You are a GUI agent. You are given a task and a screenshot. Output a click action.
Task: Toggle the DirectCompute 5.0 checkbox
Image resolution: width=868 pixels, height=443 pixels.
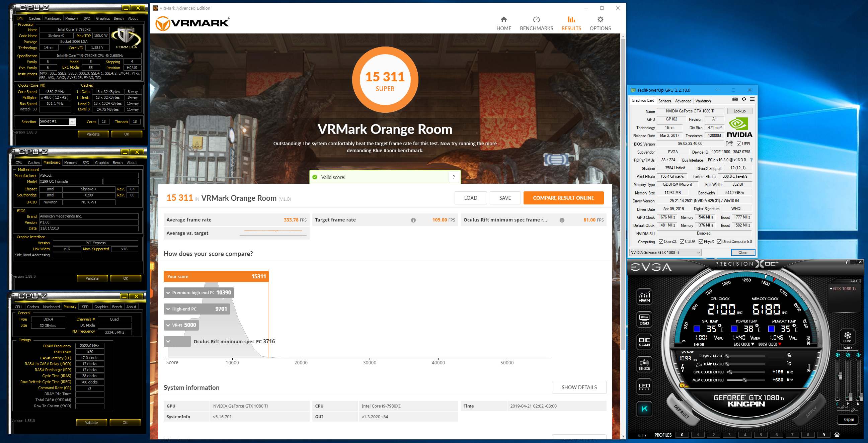tap(719, 242)
